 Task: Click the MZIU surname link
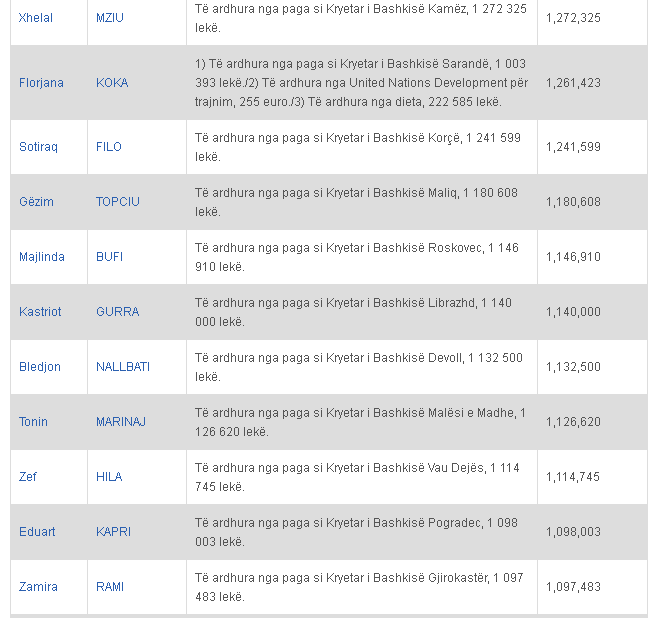click(x=109, y=18)
